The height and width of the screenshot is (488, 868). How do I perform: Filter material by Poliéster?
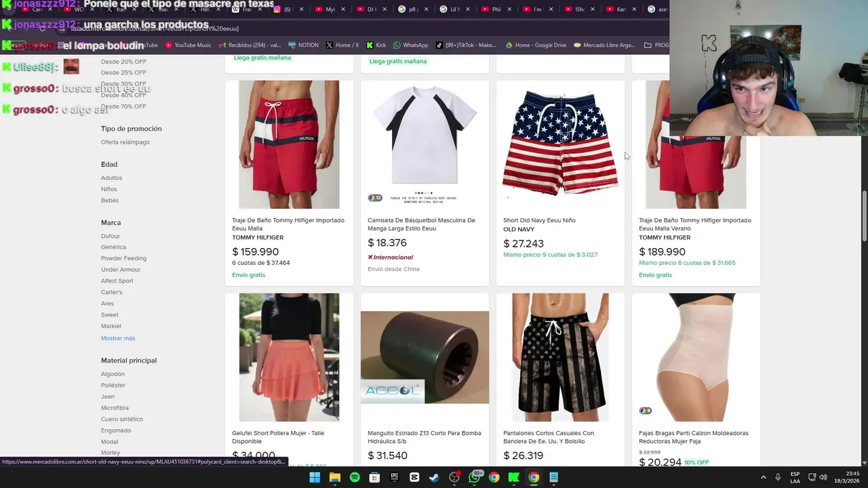pos(113,385)
